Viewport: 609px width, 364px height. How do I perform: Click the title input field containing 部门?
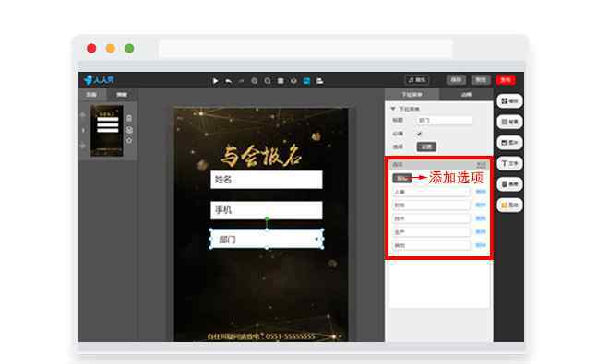coord(445,121)
